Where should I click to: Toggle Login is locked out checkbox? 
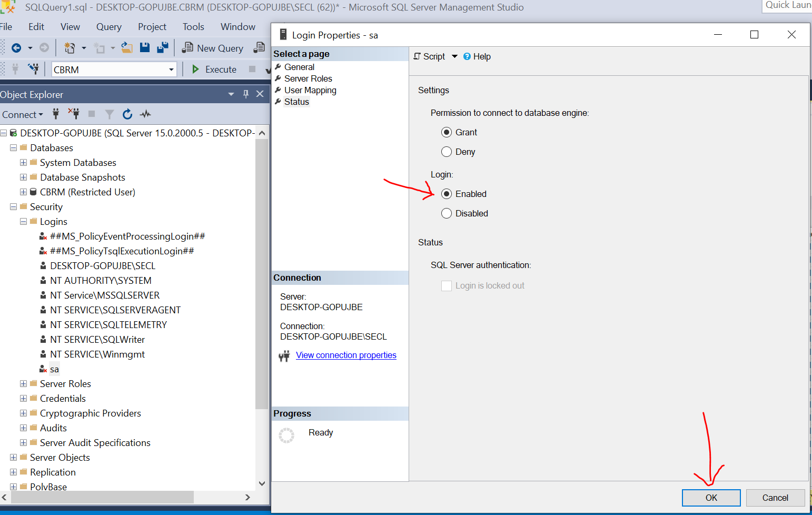(447, 285)
